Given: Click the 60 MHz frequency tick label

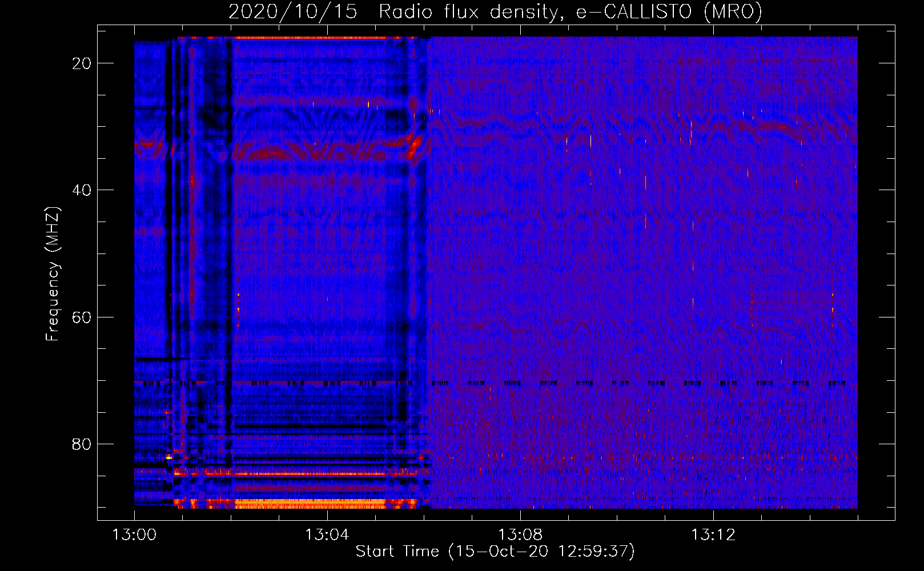Looking at the screenshot, I should [82, 317].
